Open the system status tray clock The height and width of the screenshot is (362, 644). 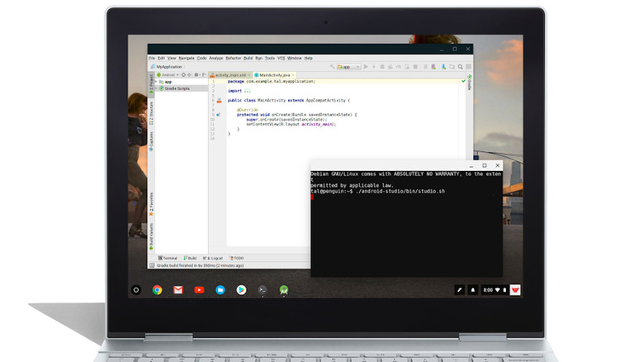click(489, 290)
